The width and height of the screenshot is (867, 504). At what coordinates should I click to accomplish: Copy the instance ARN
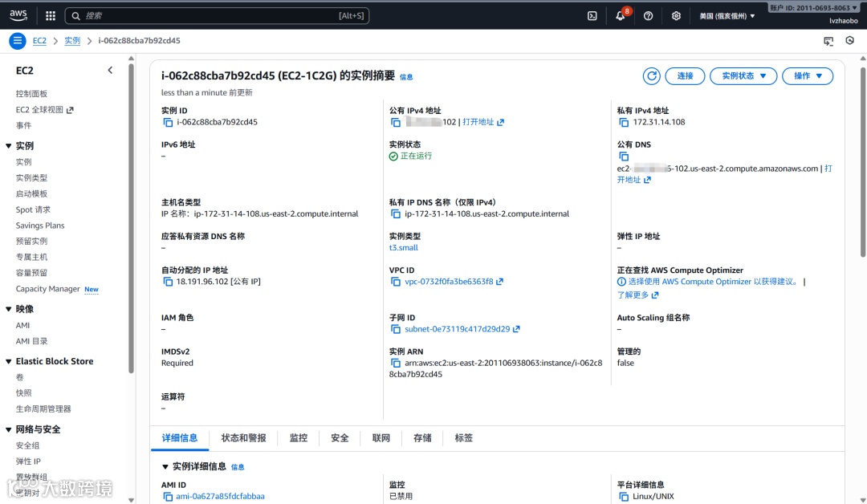(x=395, y=363)
